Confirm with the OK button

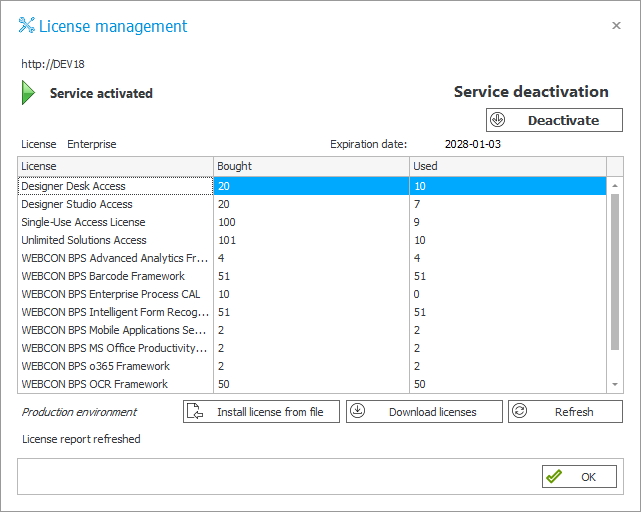point(579,476)
